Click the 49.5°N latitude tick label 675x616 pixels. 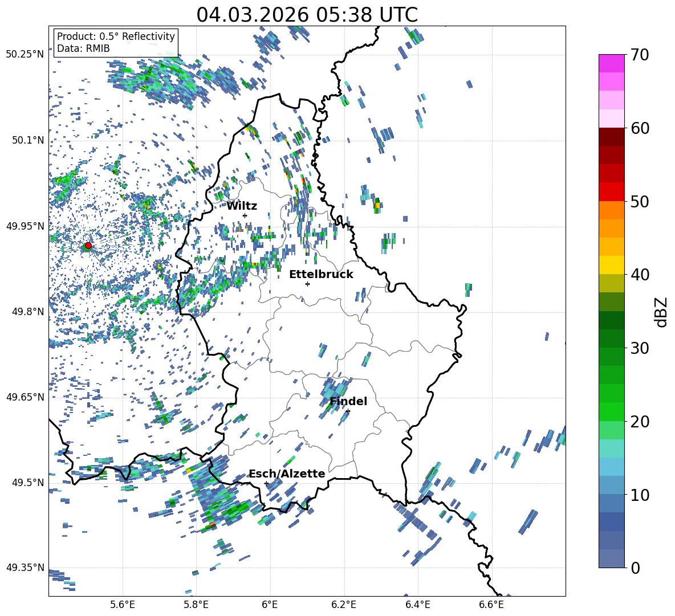[x=28, y=482]
